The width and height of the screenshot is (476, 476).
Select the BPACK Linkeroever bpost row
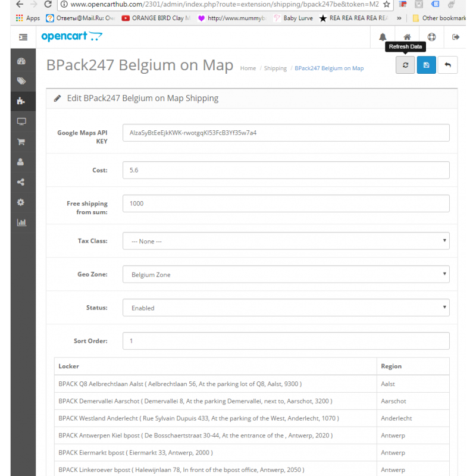coord(252,469)
